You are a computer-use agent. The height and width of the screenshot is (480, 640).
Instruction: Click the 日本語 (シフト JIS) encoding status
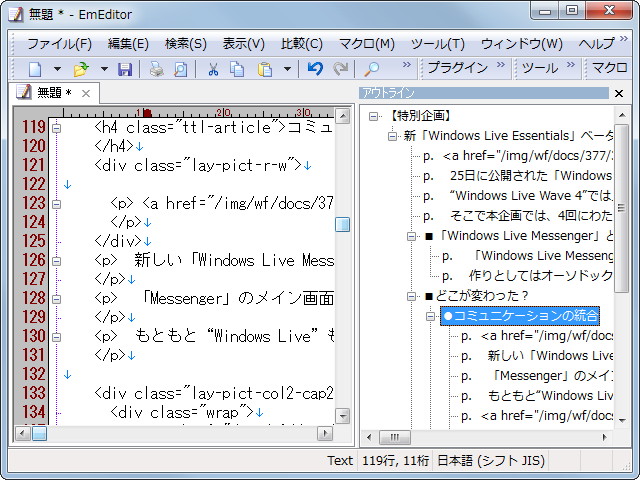pyautogui.click(x=491, y=461)
